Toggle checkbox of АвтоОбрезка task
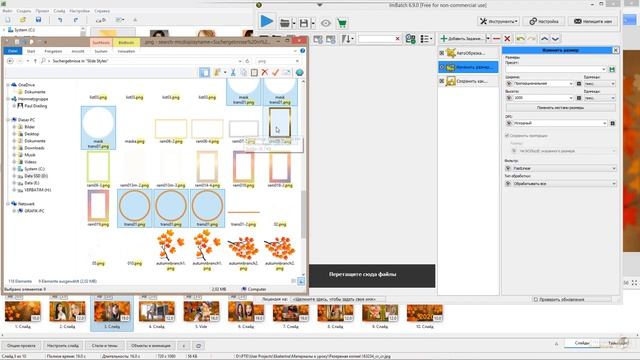This screenshot has height=360, width=640. coord(442,53)
